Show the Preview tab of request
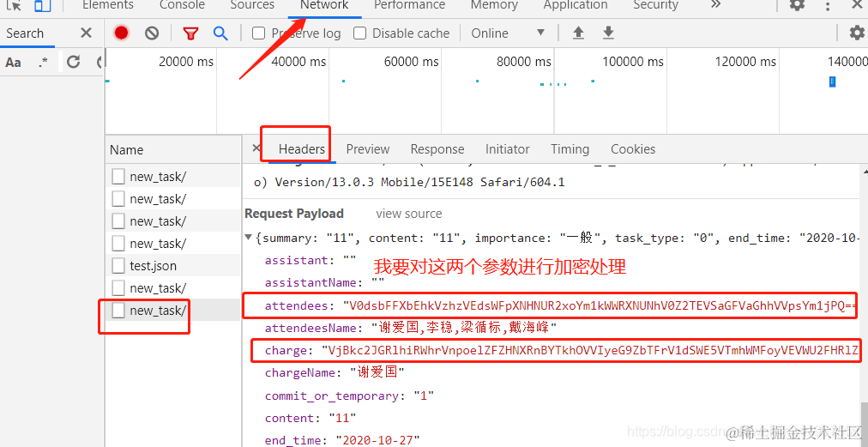Screen dimensions: 868x447 click(x=368, y=149)
